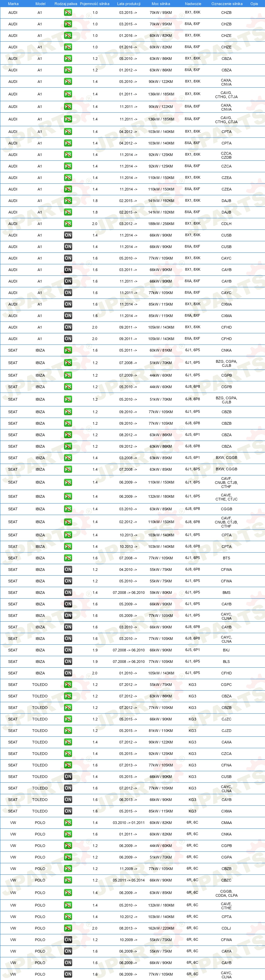Select the CGGB, CDDA, CLPA engine codes cell

tap(226, 893)
